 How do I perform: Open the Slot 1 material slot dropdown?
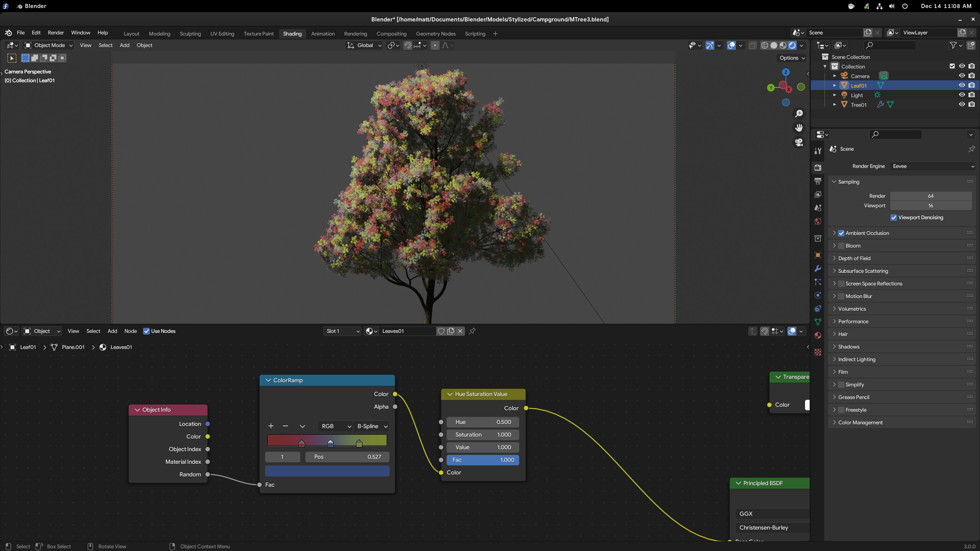click(x=342, y=331)
